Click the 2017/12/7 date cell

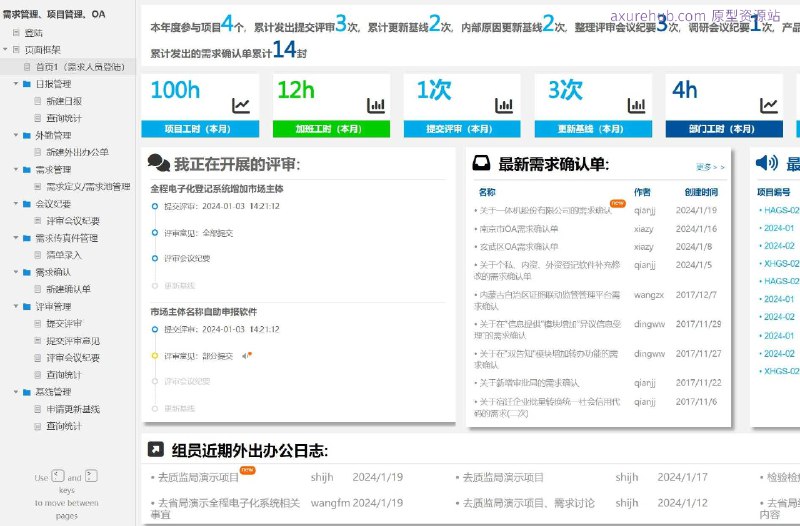coord(696,295)
